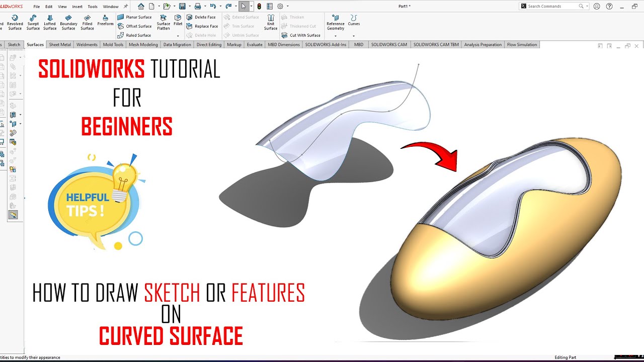Activate the Select cursor tool

tap(244, 7)
